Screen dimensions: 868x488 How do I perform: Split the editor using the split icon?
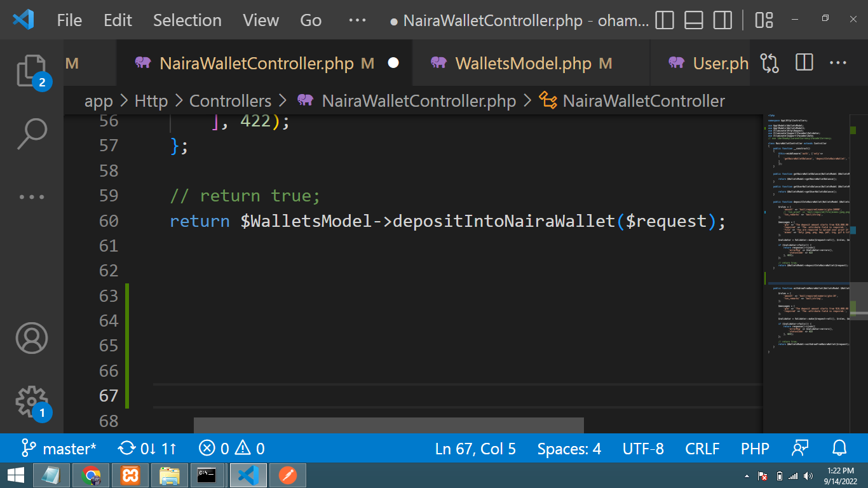(803, 63)
